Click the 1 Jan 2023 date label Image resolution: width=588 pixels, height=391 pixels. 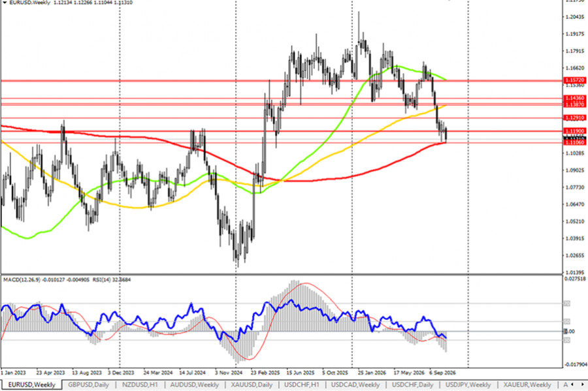13,373
